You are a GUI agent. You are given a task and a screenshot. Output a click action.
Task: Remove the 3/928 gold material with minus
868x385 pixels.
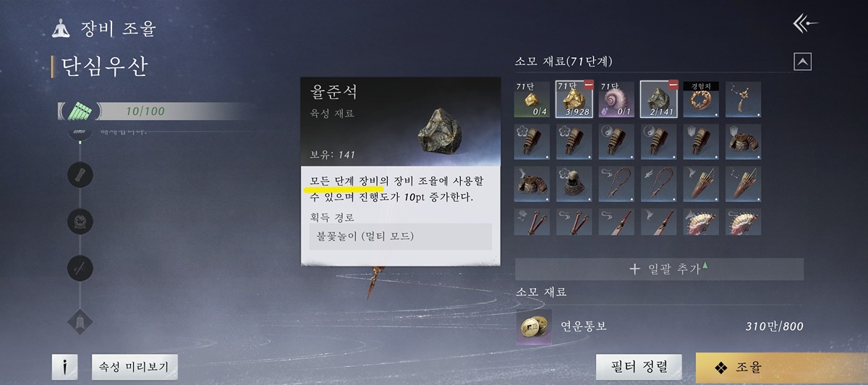[x=588, y=85]
